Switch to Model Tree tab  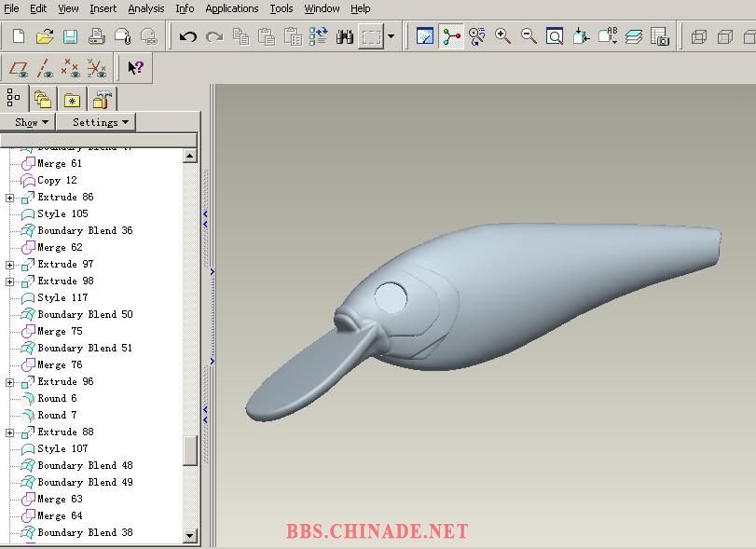tap(13, 98)
